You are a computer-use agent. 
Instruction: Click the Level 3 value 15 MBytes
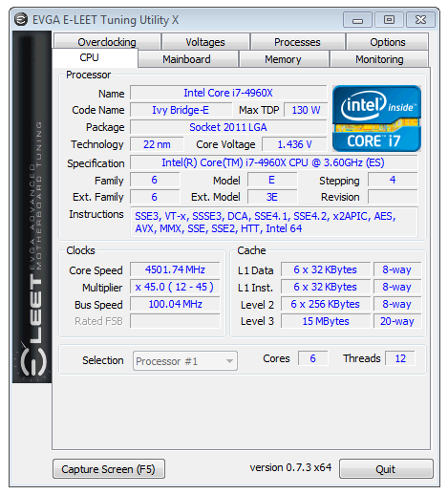point(326,321)
